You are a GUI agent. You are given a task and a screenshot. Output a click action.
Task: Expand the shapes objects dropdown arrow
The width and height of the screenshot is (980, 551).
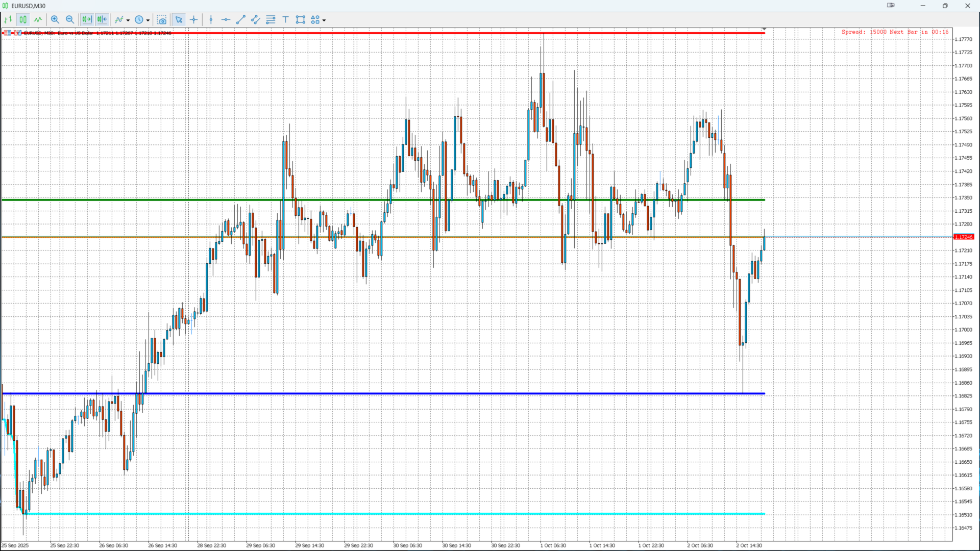pos(324,20)
